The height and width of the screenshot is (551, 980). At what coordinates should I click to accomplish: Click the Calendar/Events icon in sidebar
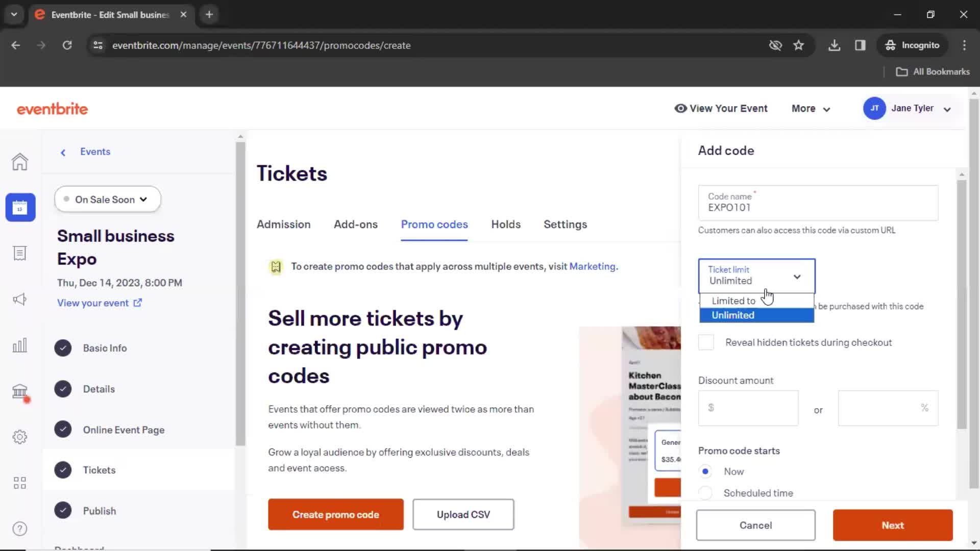(19, 207)
